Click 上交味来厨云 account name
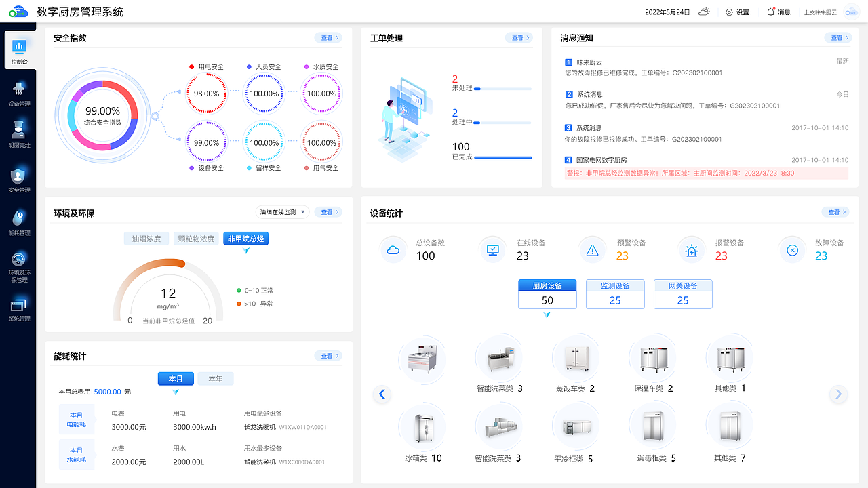The image size is (868, 488). [x=821, y=12]
